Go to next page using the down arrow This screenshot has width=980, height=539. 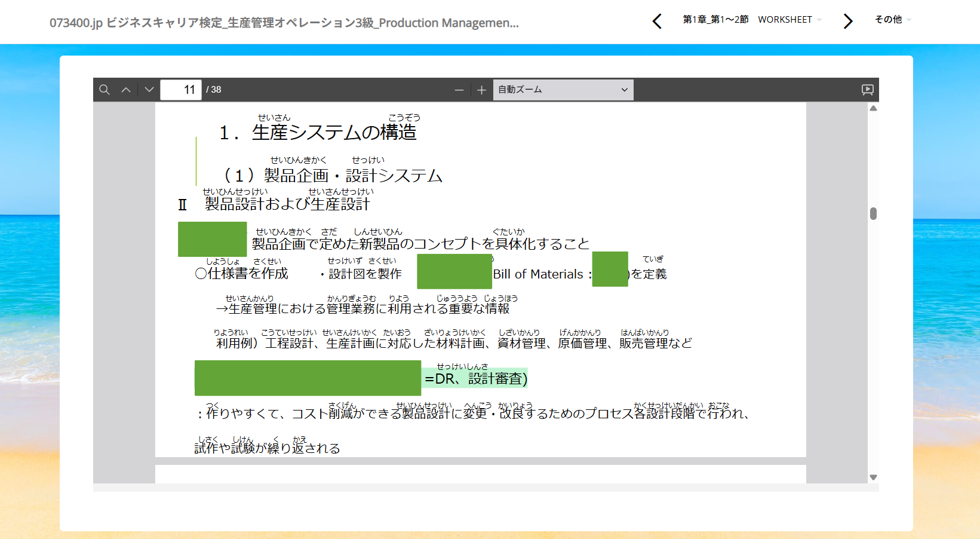click(149, 90)
